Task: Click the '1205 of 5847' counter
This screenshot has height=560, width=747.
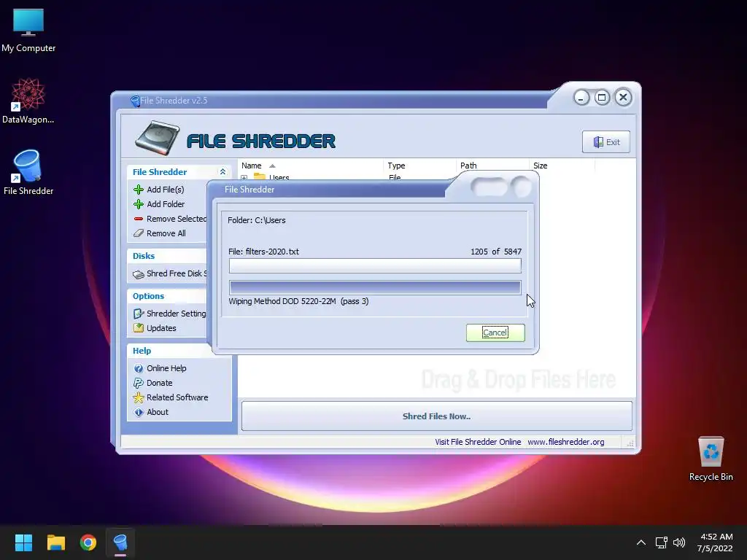Action: [x=496, y=252]
